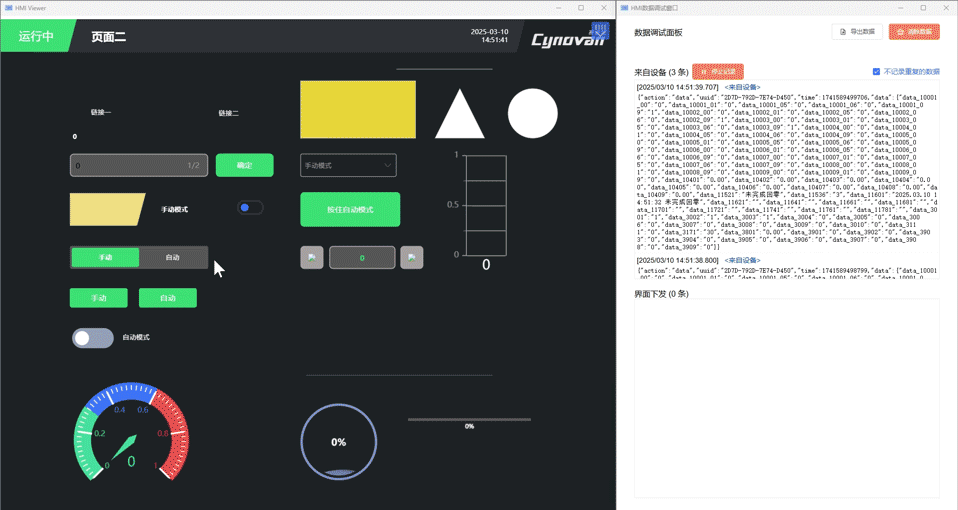Click the red 清除数据 button
958x510 pixels.
(x=913, y=32)
